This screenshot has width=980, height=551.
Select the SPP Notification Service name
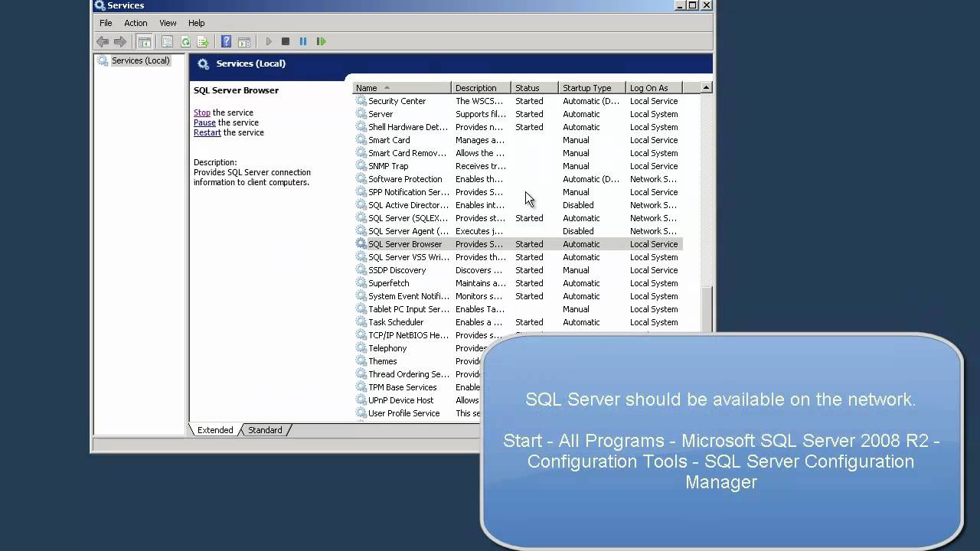408,192
